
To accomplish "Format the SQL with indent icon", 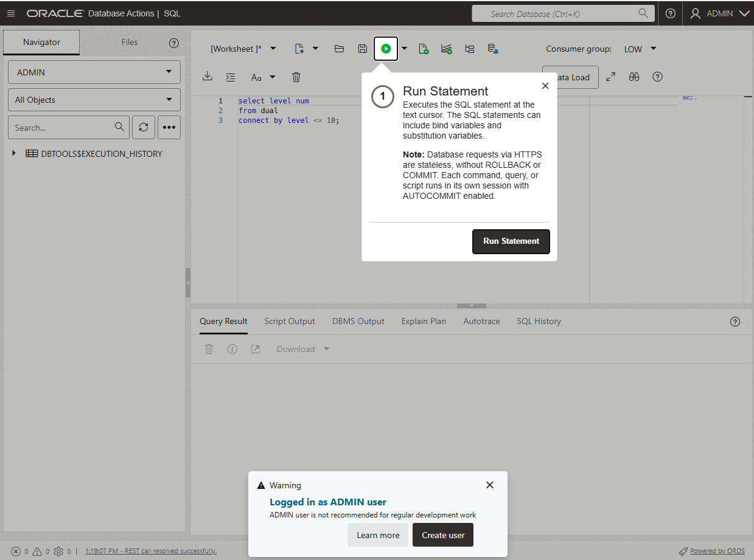I will (231, 77).
